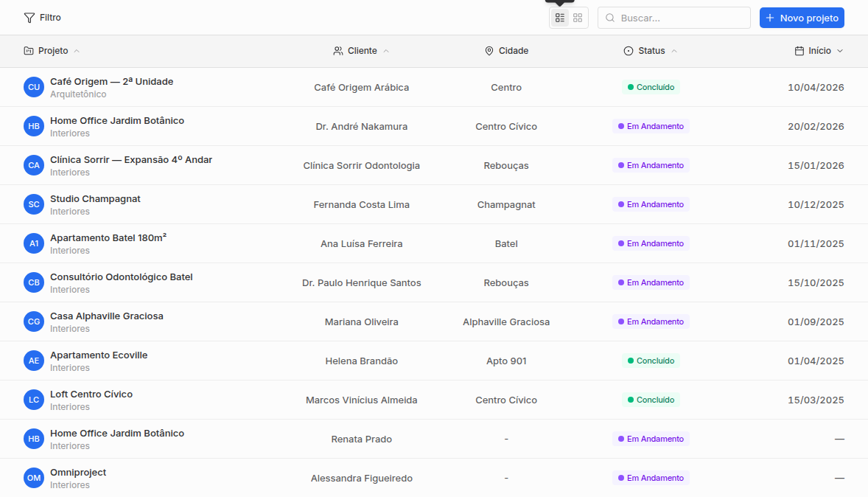This screenshot has height=497, width=868.
Task: Click Concluído badge for Café Origem
Action: coord(651,87)
